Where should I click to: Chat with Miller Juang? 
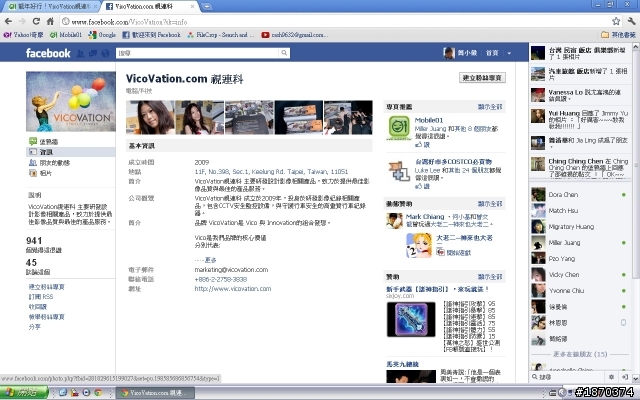pos(580,242)
